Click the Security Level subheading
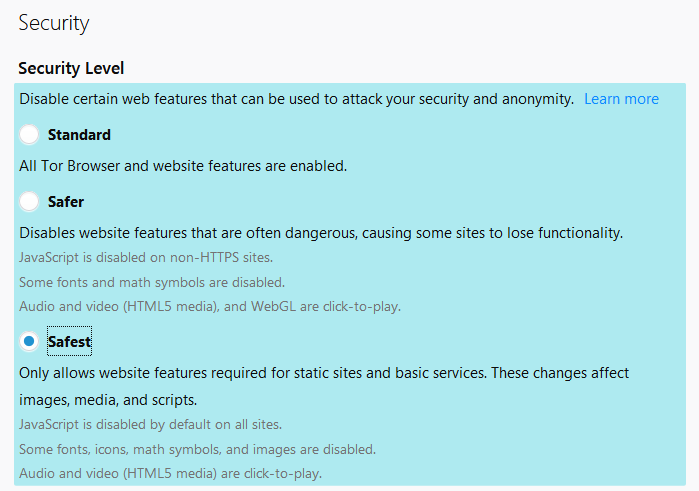The height and width of the screenshot is (491, 699). point(71,68)
